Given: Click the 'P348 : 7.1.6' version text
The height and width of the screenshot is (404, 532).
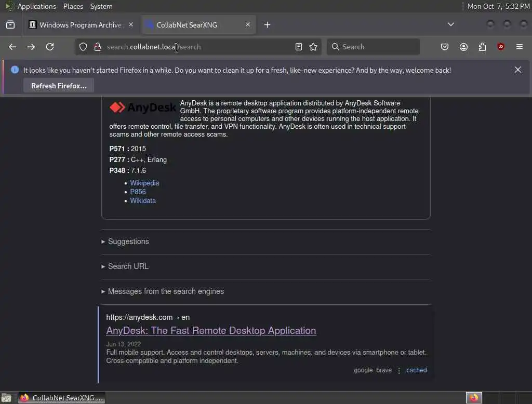Looking at the screenshot, I should pyautogui.click(x=128, y=170).
